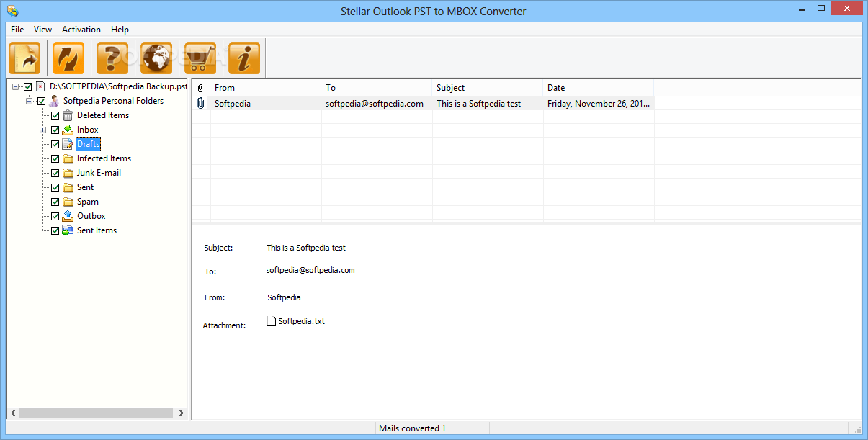
Task: Open the Activation menu
Action: point(81,30)
